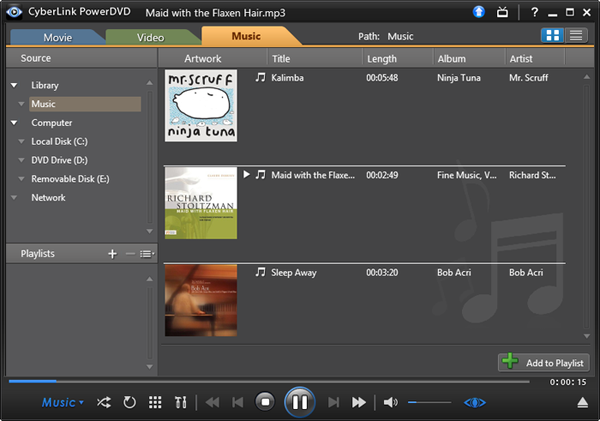
Task: Expand Local Disk (C:) arrow
Action: coord(21,141)
